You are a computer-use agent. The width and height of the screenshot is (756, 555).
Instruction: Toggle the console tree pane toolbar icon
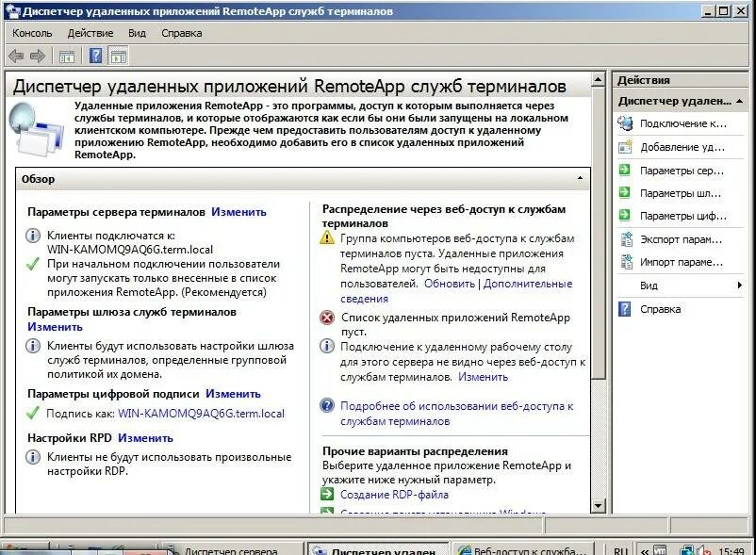[67, 57]
